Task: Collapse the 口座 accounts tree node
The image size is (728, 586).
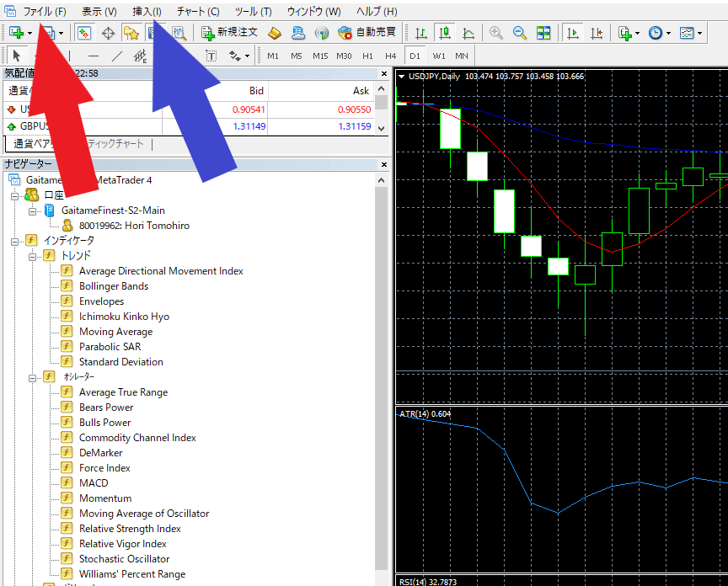Action: click(14, 196)
